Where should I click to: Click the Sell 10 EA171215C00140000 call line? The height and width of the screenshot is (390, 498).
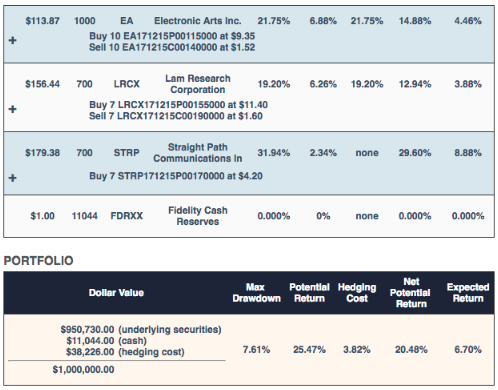pyautogui.click(x=172, y=47)
